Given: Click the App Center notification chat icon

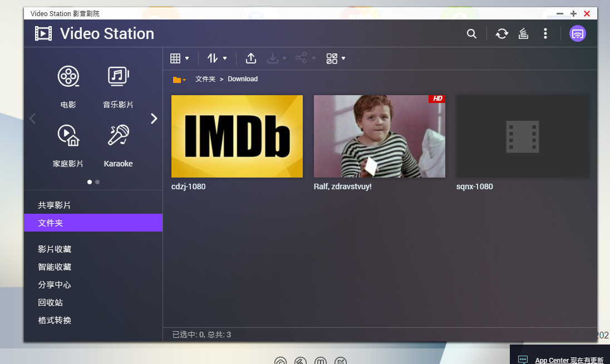Looking at the screenshot, I should click(523, 360).
